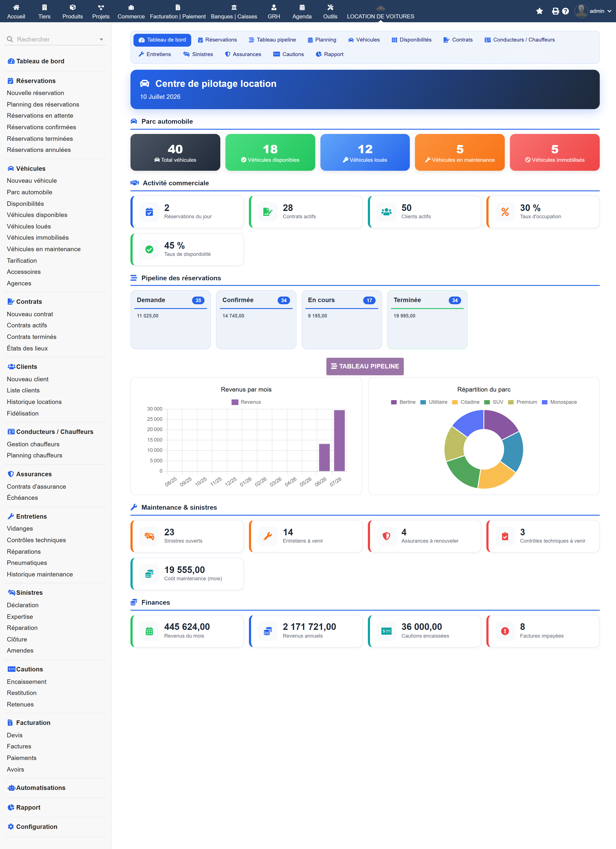The image size is (616, 849).
Task: Click the bookmark star icon in top bar
Action: (539, 11)
